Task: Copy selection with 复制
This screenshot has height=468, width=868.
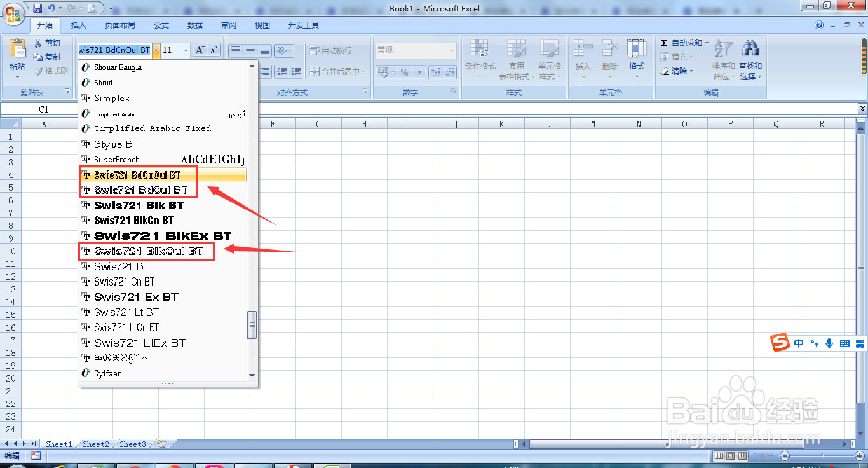Action: (48, 57)
